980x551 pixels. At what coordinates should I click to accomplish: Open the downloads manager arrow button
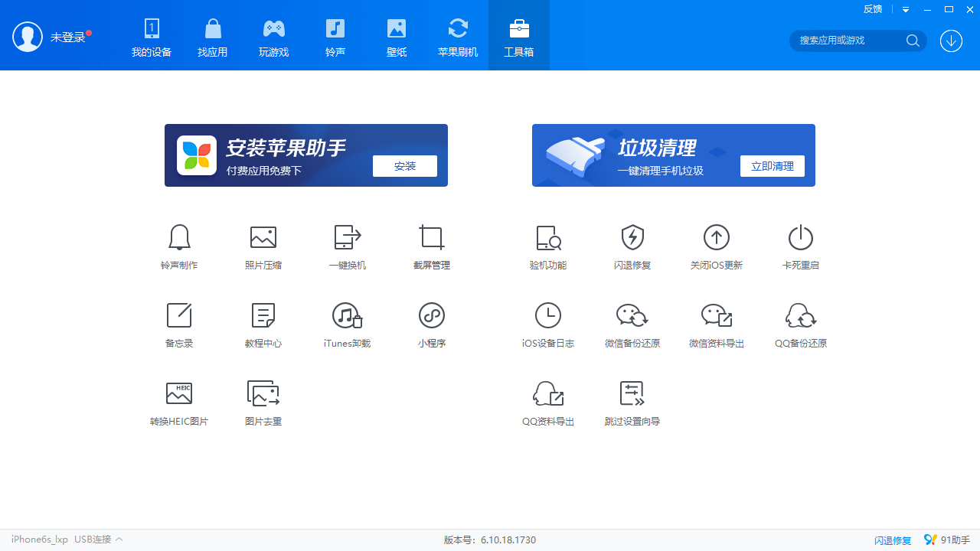951,41
